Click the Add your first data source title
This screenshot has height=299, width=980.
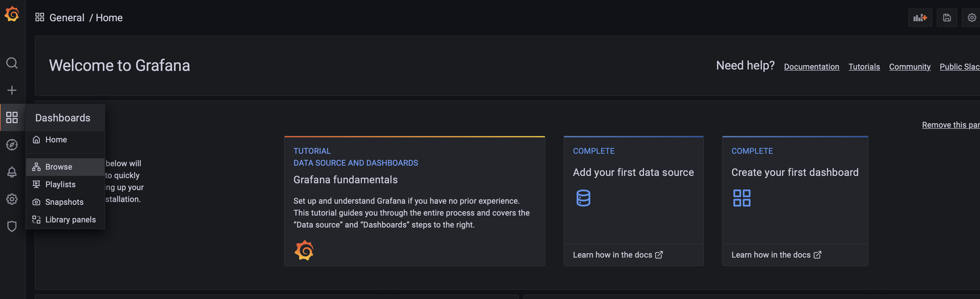pyautogui.click(x=633, y=172)
